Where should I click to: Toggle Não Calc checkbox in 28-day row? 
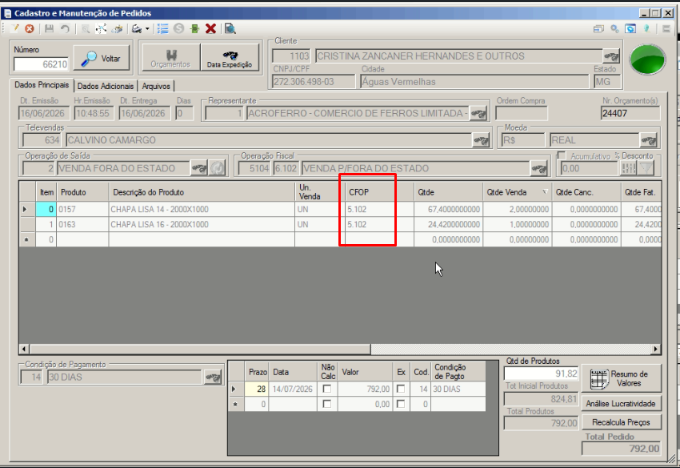[x=327, y=389]
